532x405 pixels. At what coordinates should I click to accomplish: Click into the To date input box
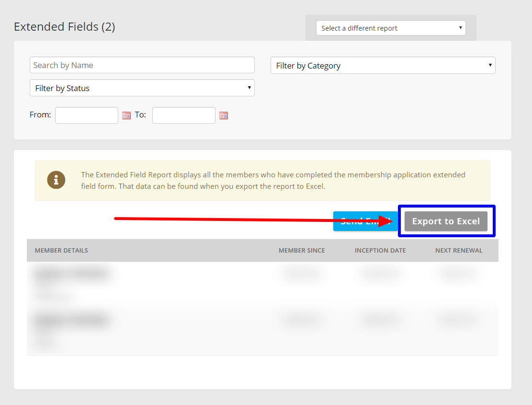184,116
